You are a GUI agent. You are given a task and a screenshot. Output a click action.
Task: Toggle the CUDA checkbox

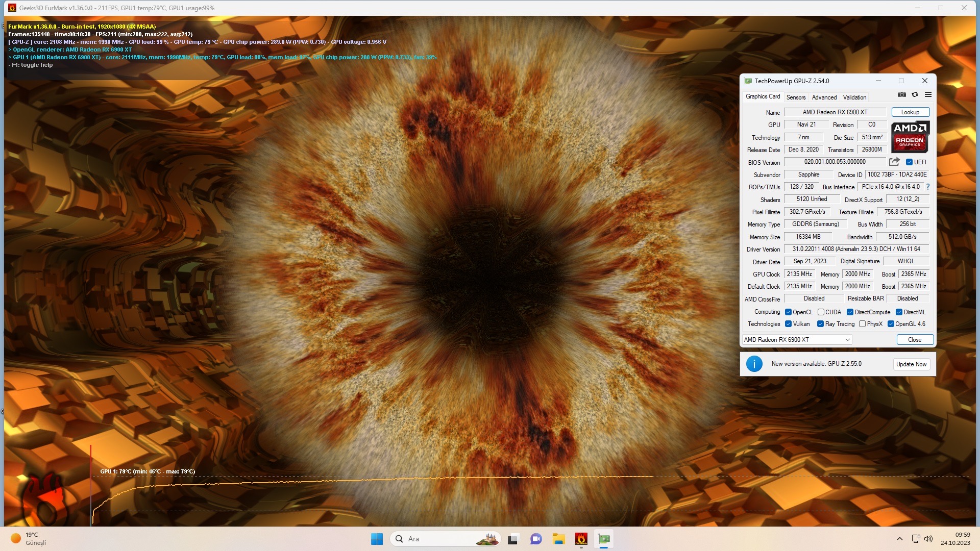point(821,312)
